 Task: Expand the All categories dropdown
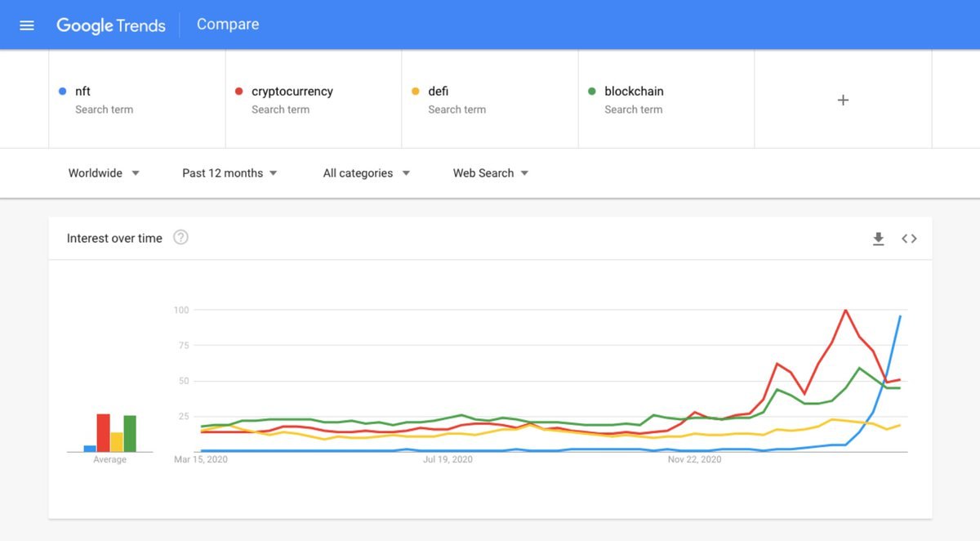click(x=367, y=173)
